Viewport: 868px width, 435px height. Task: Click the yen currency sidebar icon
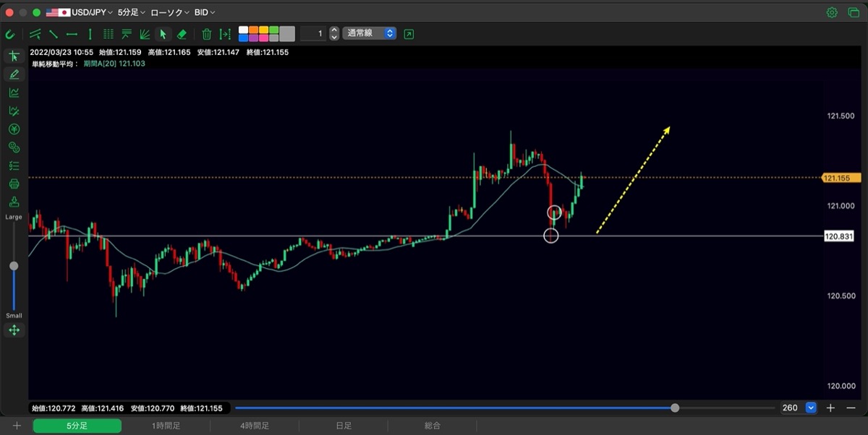(14, 129)
